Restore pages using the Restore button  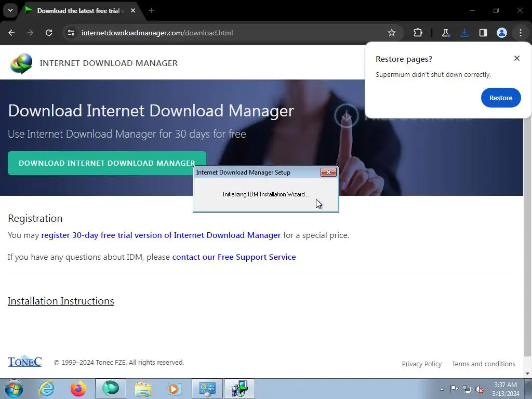coord(501,98)
